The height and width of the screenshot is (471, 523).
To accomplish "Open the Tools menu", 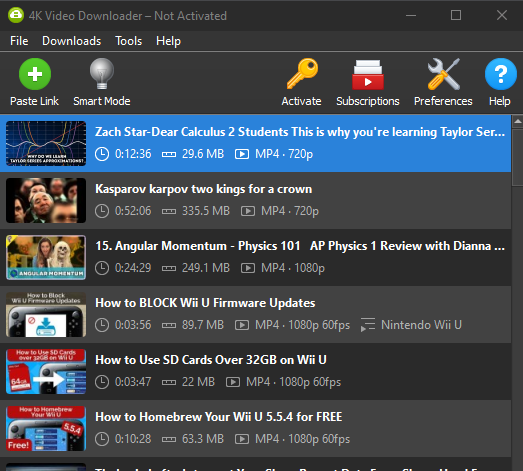I will click(128, 41).
